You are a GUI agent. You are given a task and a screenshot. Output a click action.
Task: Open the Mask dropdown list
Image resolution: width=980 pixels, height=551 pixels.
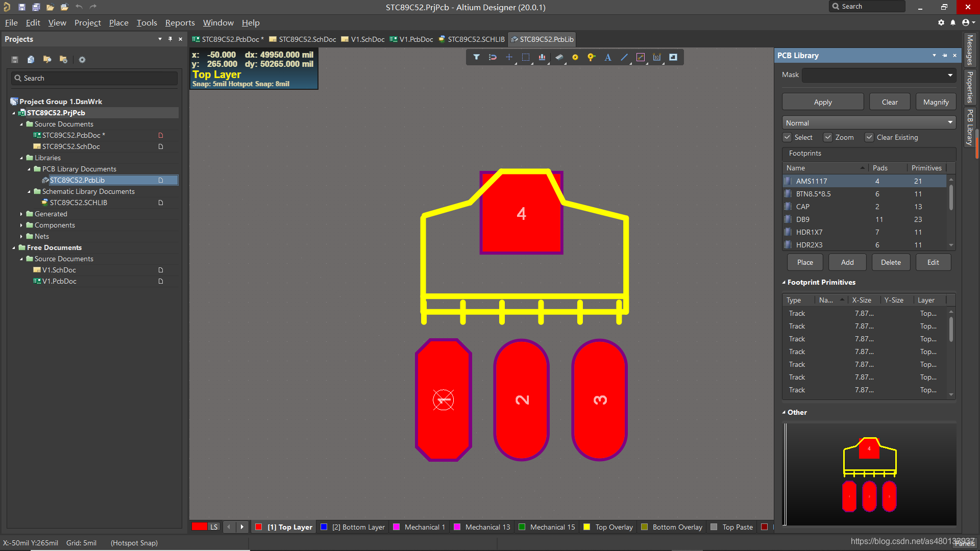(x=950, y=75)
